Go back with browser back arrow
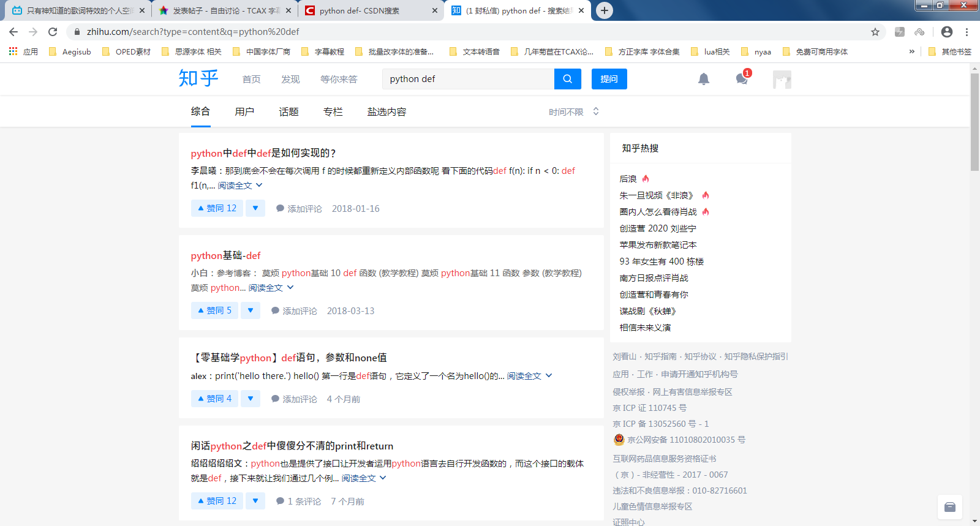Image resolution: width=980 pixels, height=526 pixels. [x=13, y=32]
